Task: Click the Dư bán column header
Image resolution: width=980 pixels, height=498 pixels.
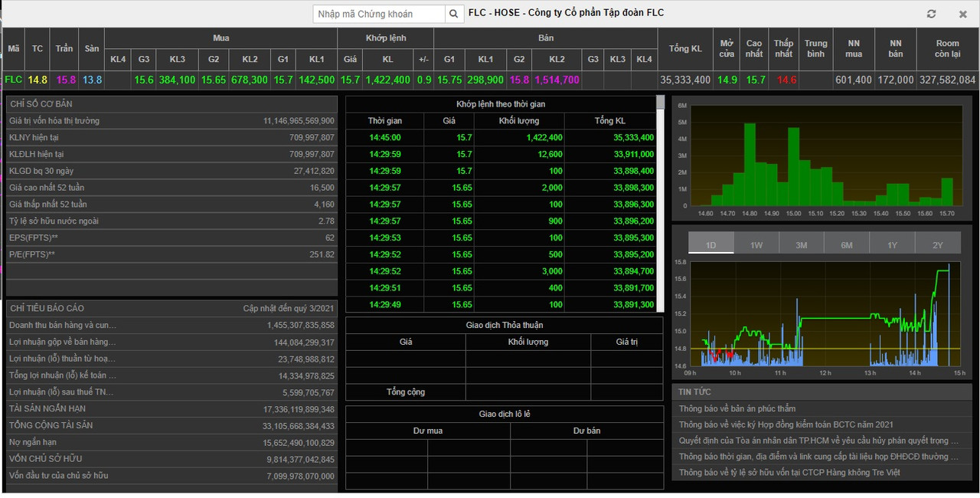Action: [586, 431]
